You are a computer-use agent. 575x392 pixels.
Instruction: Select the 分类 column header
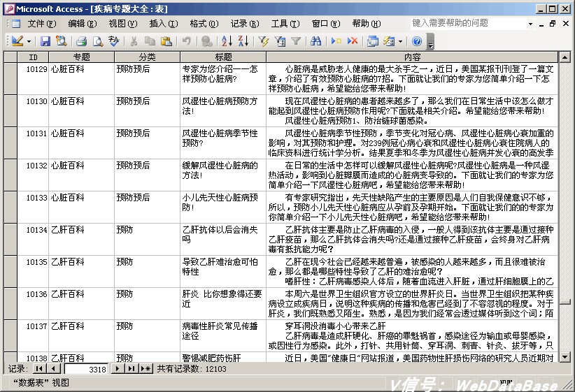(147, 57)
